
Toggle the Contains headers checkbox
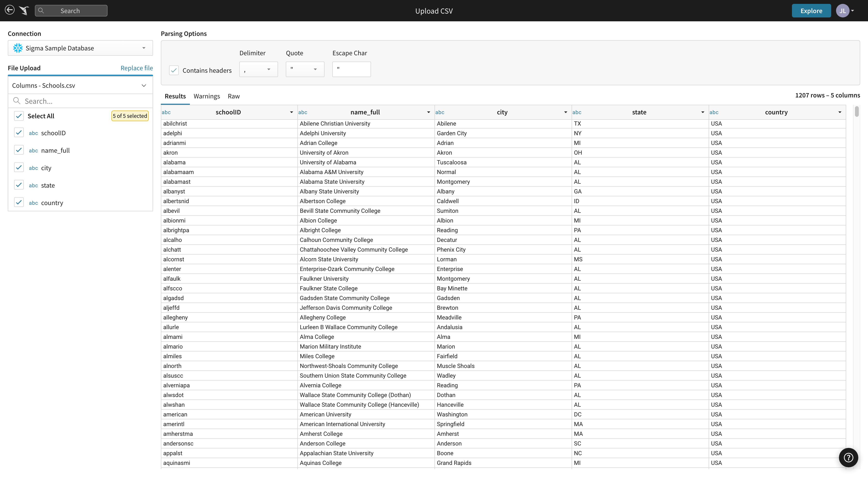click(x=174, y=70)
